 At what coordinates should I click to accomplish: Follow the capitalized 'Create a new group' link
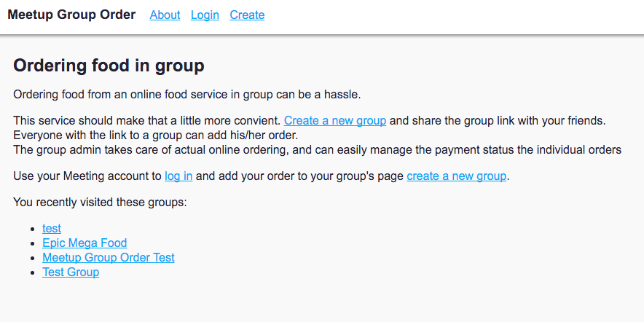tap(335, 120)
